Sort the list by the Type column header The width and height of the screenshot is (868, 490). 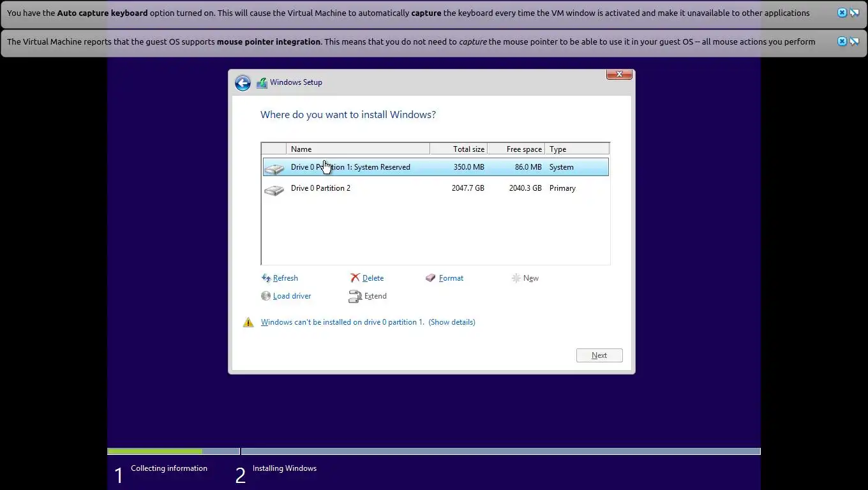pos(577,149)
